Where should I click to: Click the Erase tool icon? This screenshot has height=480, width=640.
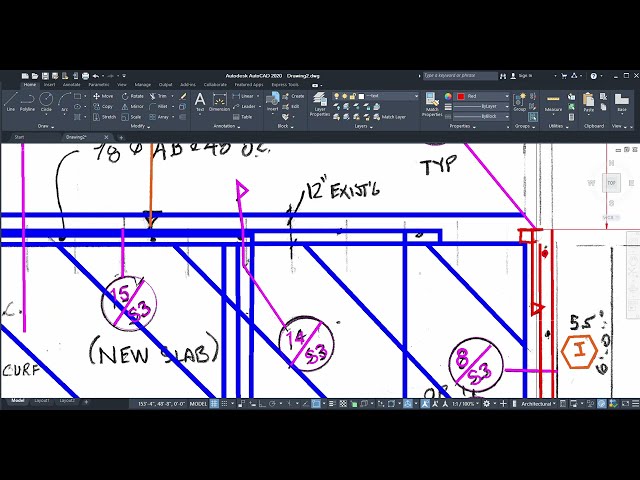pos(183,96)
